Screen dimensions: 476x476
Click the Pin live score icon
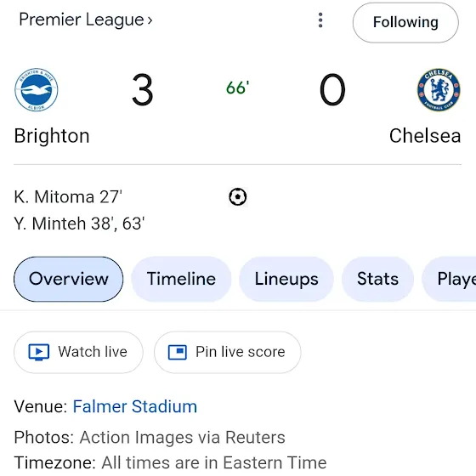(x=178, y=352)
